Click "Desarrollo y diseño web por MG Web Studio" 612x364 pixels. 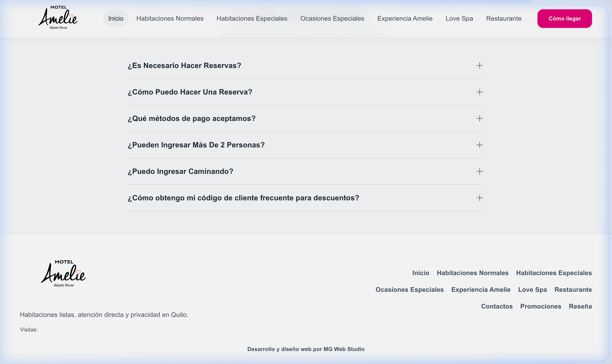point(306,349)
